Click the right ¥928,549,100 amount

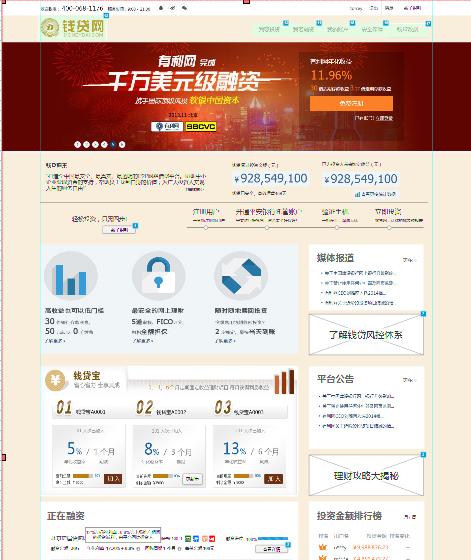tap(361, 179)
